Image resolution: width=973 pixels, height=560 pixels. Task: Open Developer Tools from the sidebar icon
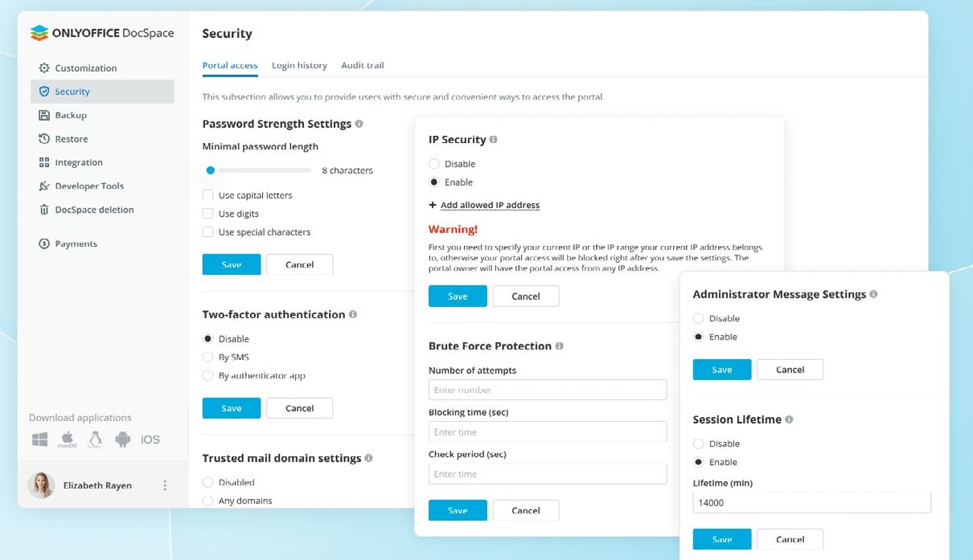(44, 186)
